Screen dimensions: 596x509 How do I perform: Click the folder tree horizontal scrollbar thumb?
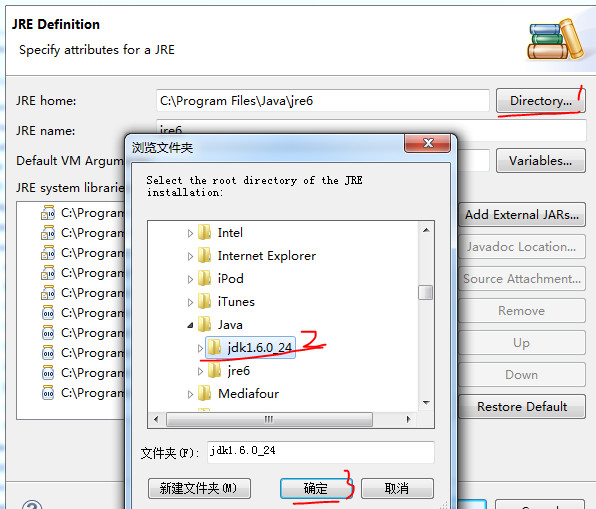[269, 419]
